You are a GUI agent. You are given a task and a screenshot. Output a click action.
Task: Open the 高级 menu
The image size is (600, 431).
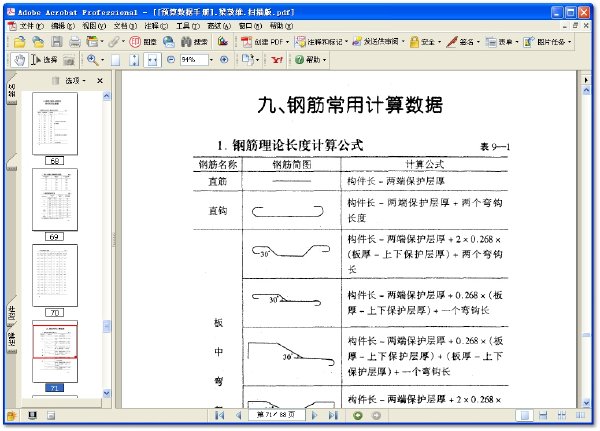coord(219,26)
